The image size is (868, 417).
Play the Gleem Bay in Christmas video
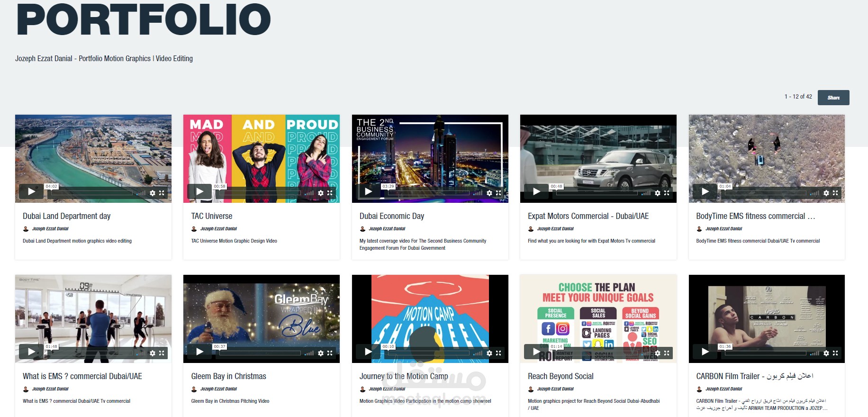(x=199, y=352)
